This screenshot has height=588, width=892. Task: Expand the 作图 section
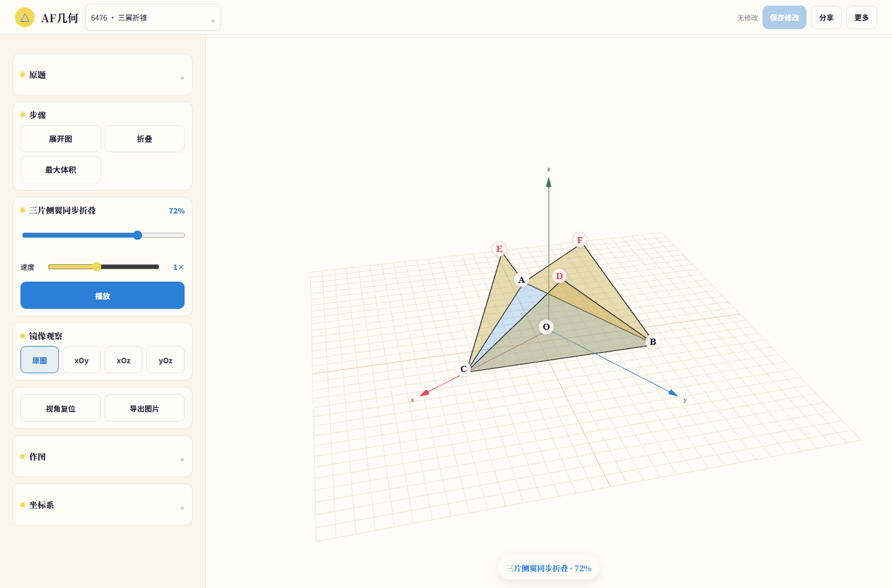[102, 457]
